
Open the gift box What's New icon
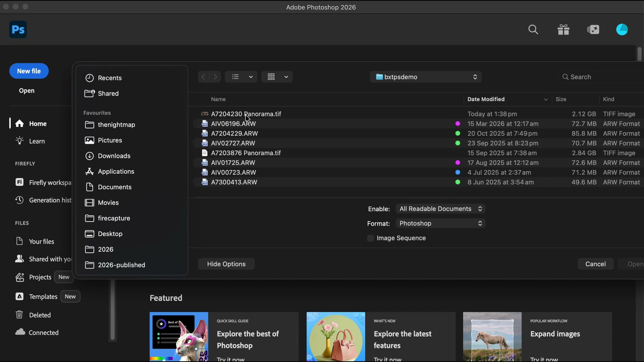563,29
